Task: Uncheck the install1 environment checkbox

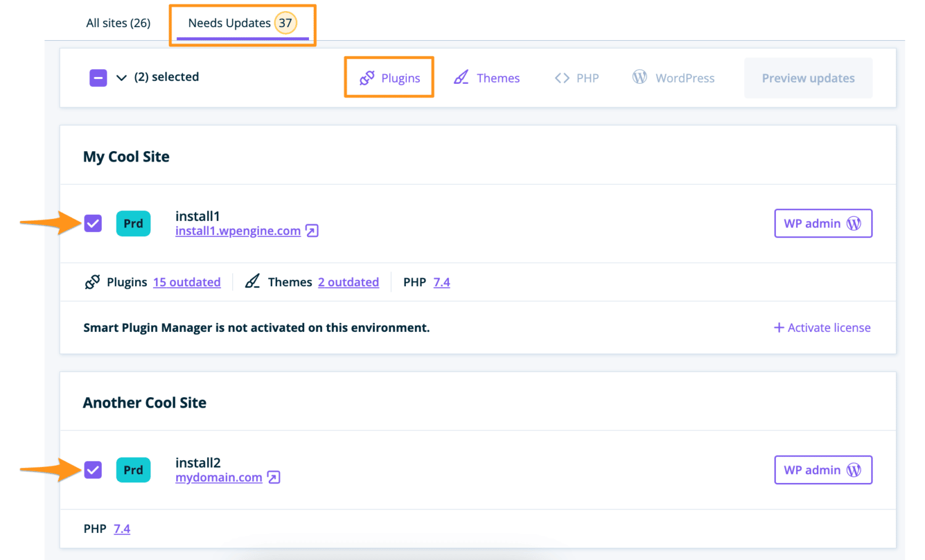Action: coord(92,223)
